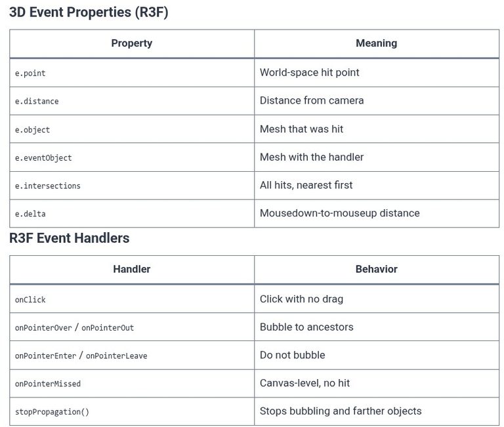Click the onClick handler cell

[132, 299]
